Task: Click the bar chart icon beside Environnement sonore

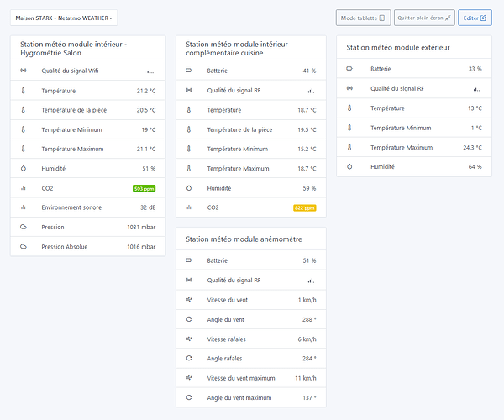Action: [24, 207]
